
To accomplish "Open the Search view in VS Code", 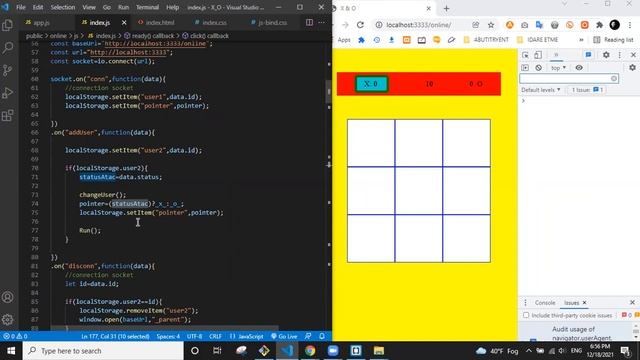I will click(x=7, y=48).
